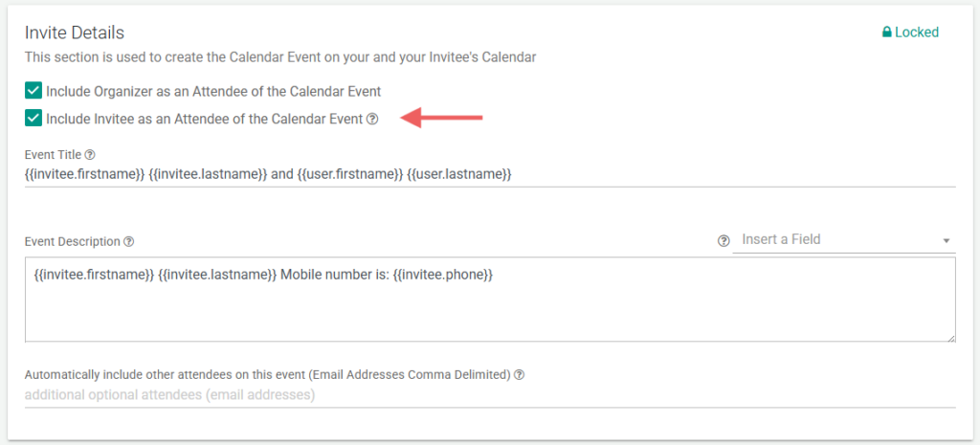Click the "Include Invitee as an Attendee" label text
The image size is (980, 445).
205,120
